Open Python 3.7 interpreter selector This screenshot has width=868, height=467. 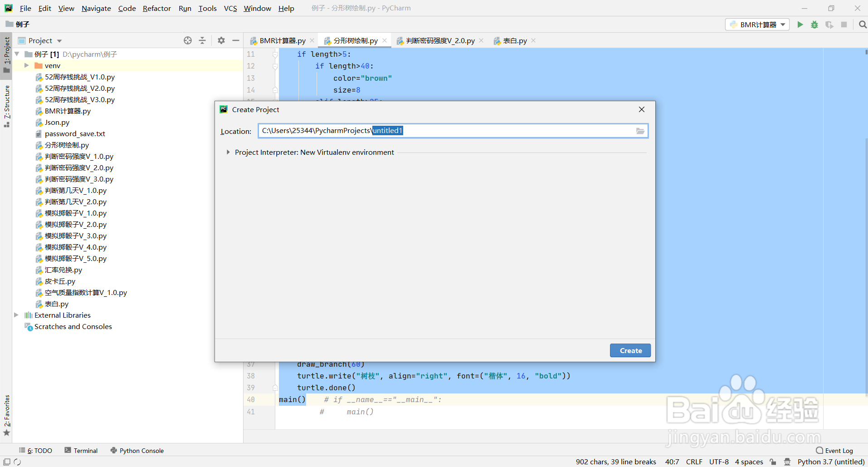831,462
